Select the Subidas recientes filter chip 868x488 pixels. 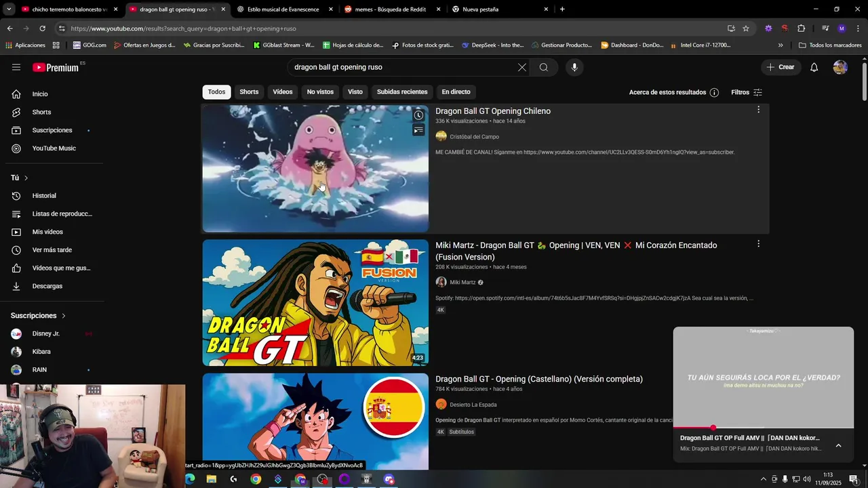[x=402, y=92]
